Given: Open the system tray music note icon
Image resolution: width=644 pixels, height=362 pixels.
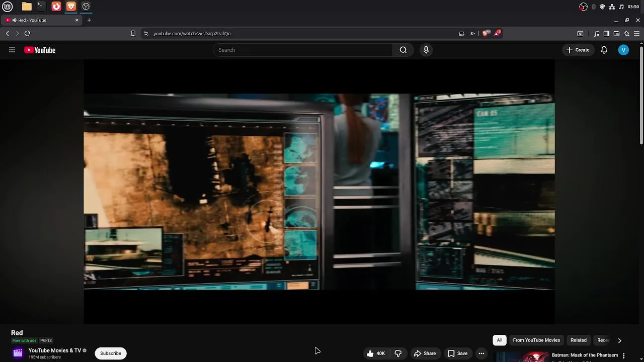Looking at the screenshot, I should coord(621,7).
